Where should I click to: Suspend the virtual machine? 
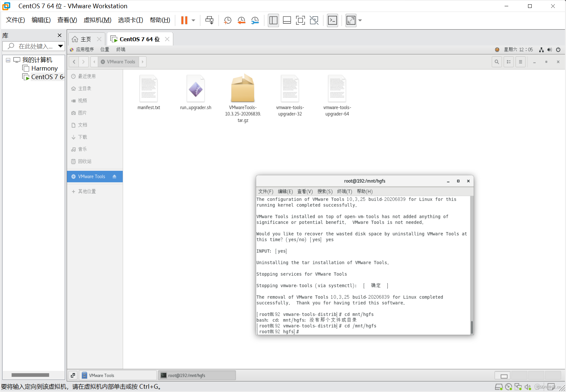[183, 20]
